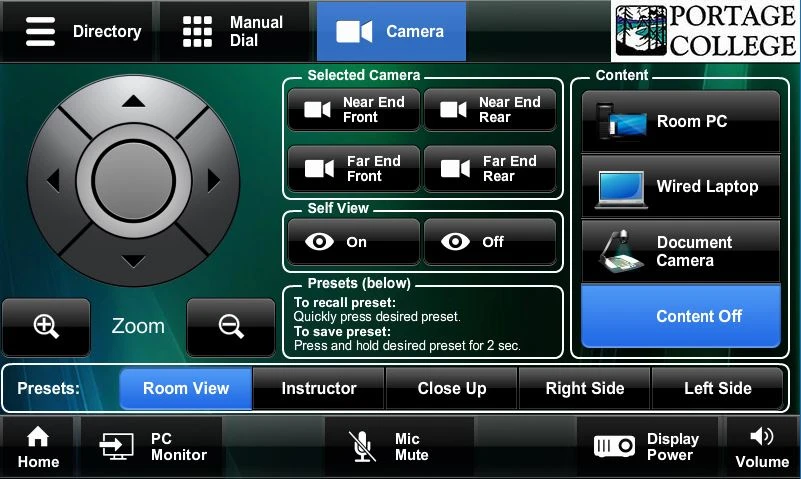
Task: Share the Wired Laptop content
Action: tap(681, 186)
